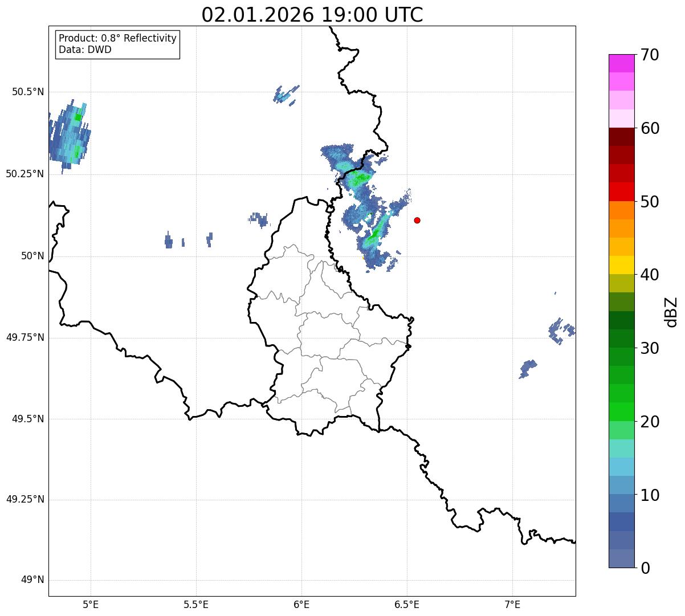
Task: Click the dBZ colorbar axis label
Action: [671, 312]
